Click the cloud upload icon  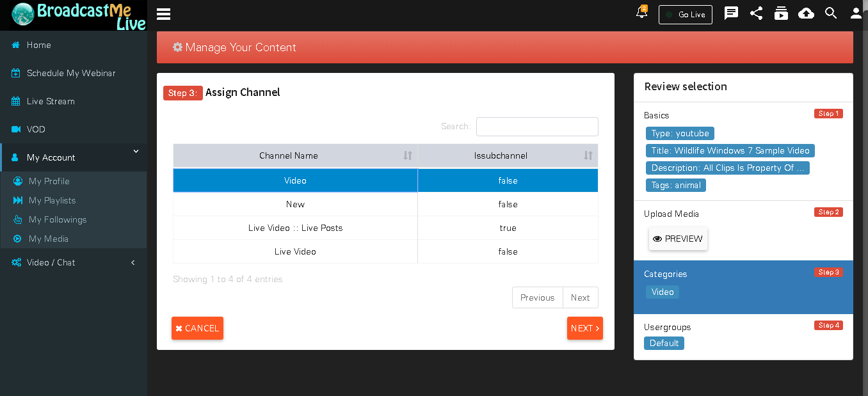click(806, 13)
